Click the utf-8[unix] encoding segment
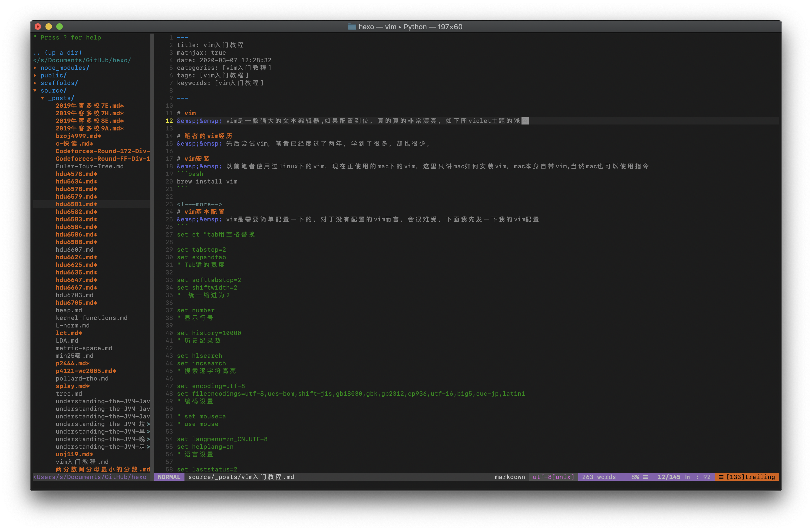This screenshot has height=531, width=812. click(x=553, y=477)
